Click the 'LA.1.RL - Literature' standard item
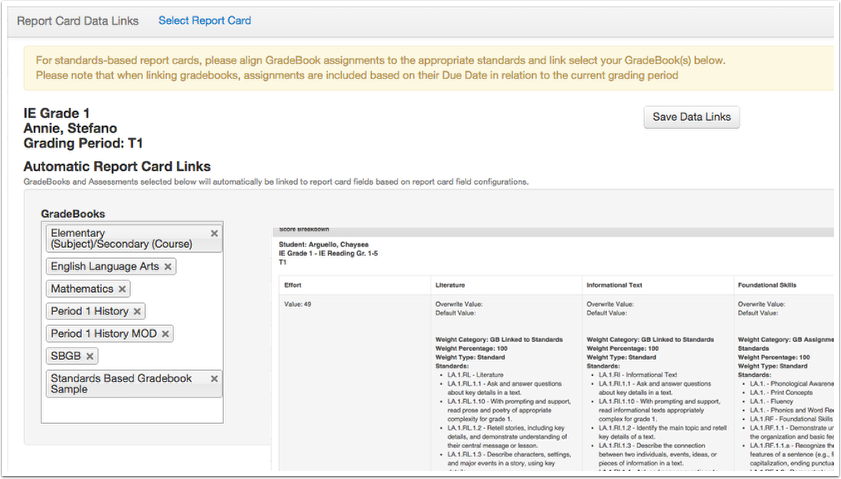This screenshot has width=841, height=479. click(x=475, y=375)
